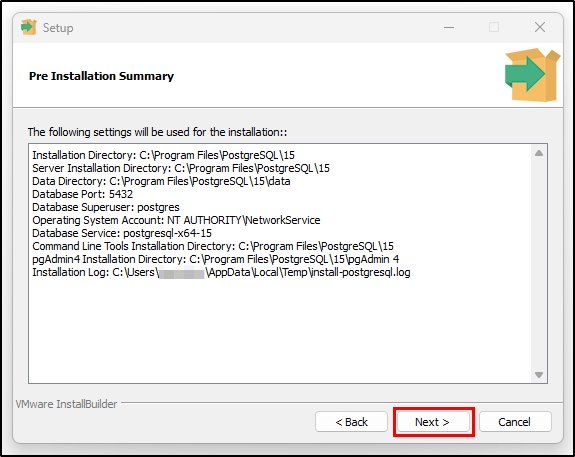Click the Data Directory line
Viewport: 575px width, 457px height.
click(x=161, y=181)
